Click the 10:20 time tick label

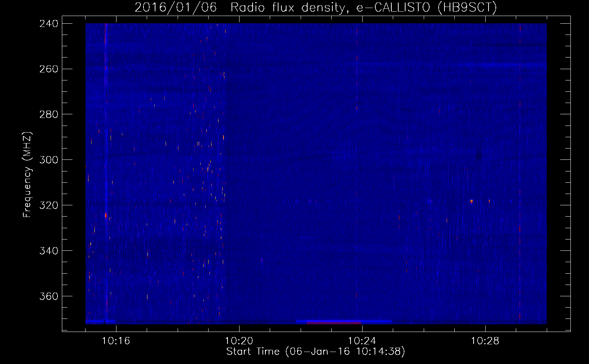[x=239, y=341]
